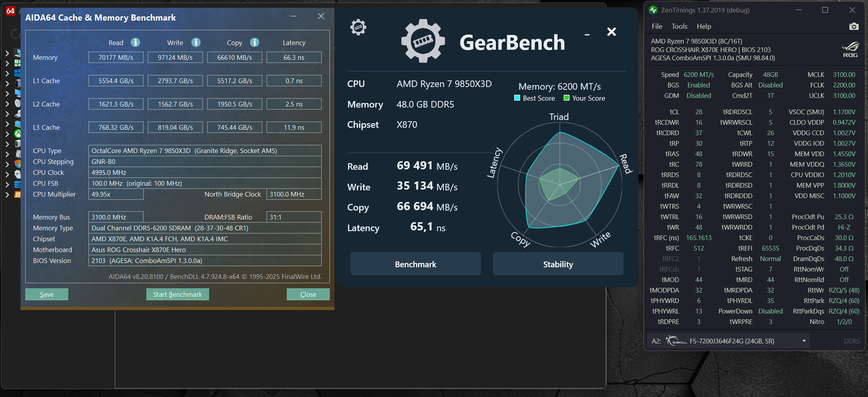Select the L3 Cache Latency value 11.9 ns
The width and height of the screenshot is (868, 397).
294,127
